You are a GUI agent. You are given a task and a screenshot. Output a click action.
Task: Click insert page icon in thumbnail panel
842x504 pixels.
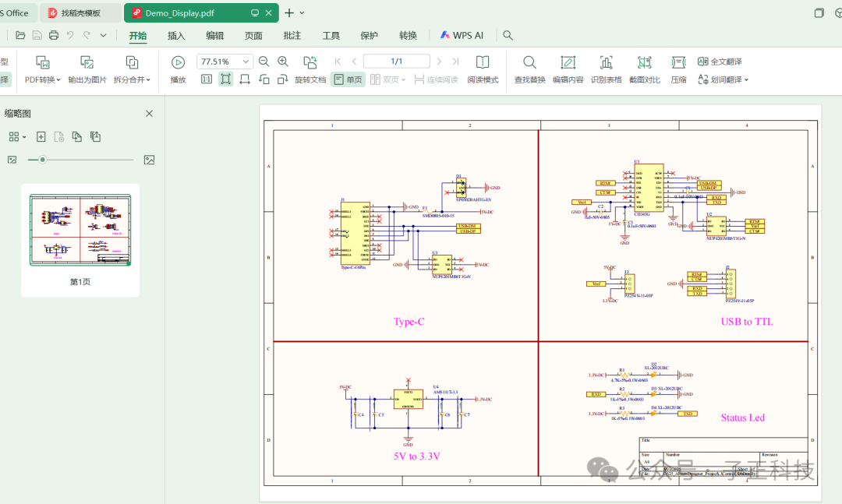pyautogui.click(x=41, y=137)
